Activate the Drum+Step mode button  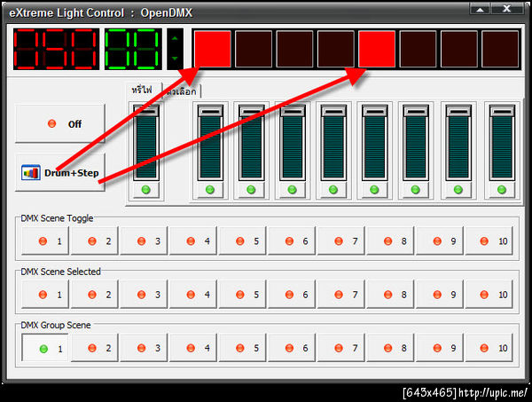click(x=60, y=172)
